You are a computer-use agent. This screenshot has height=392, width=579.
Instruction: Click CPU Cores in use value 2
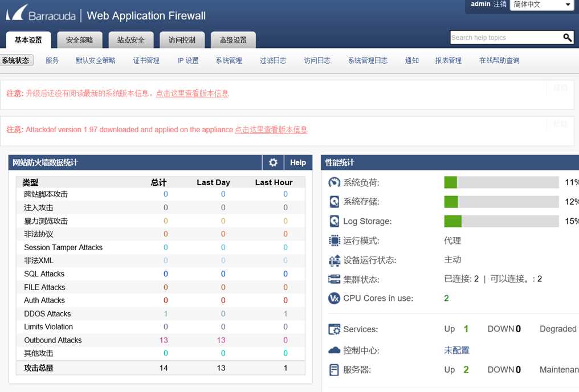coord(446,298)
